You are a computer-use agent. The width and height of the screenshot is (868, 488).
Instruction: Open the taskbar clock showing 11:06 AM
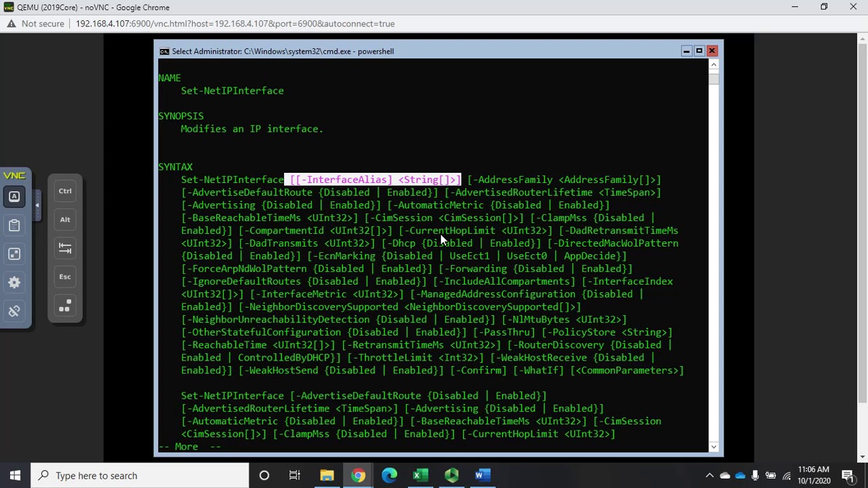[x=814, y=475]
